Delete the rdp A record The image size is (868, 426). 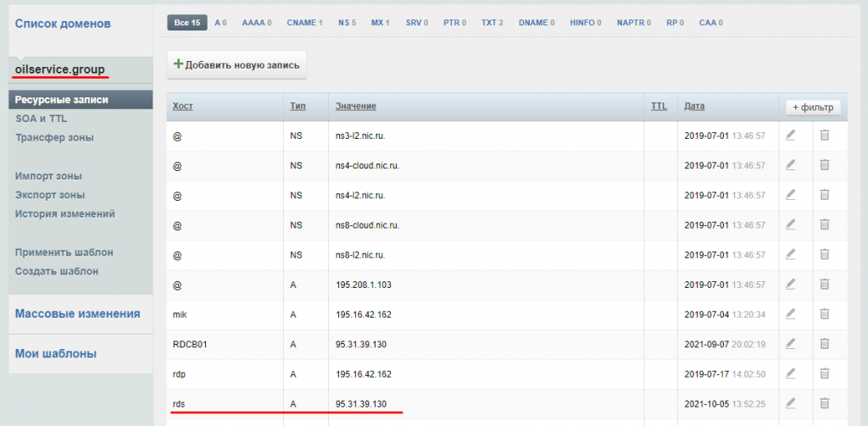point(824,373)
